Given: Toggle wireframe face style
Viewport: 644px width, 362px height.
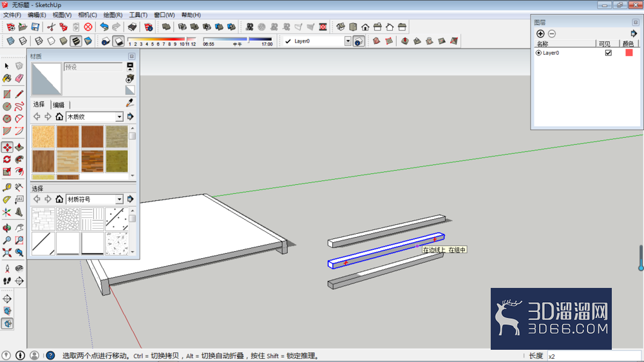Looking at the screenshot, I should tap(39, 41).
